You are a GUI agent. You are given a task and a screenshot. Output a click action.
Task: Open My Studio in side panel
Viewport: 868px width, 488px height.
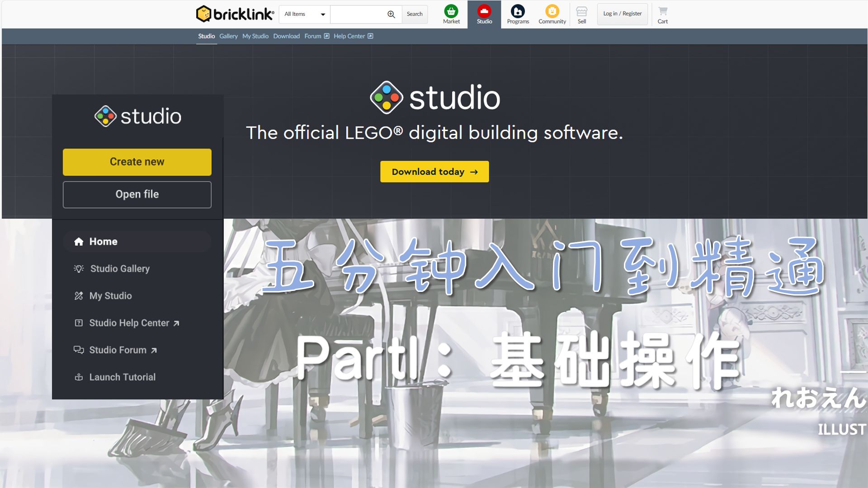coord(110,296)
